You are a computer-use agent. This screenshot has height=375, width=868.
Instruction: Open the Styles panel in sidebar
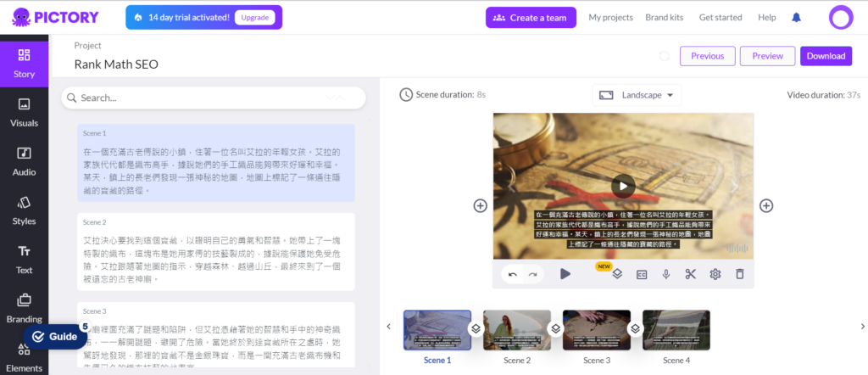pyautogui.click(x=24, y=210)
